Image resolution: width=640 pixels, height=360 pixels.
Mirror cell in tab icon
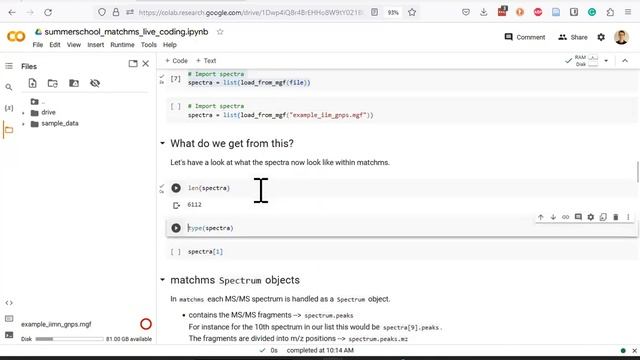[x=603, y=217]
